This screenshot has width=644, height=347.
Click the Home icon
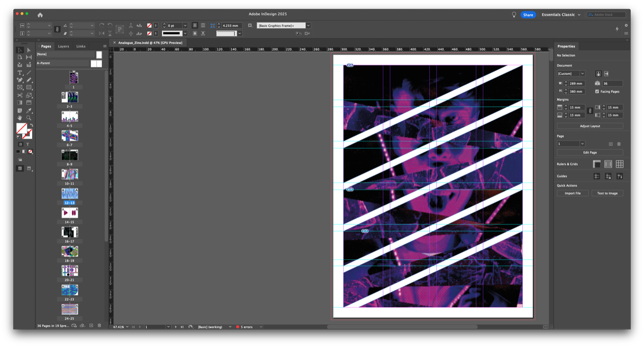pyautogui.click(x=40, y=15)
